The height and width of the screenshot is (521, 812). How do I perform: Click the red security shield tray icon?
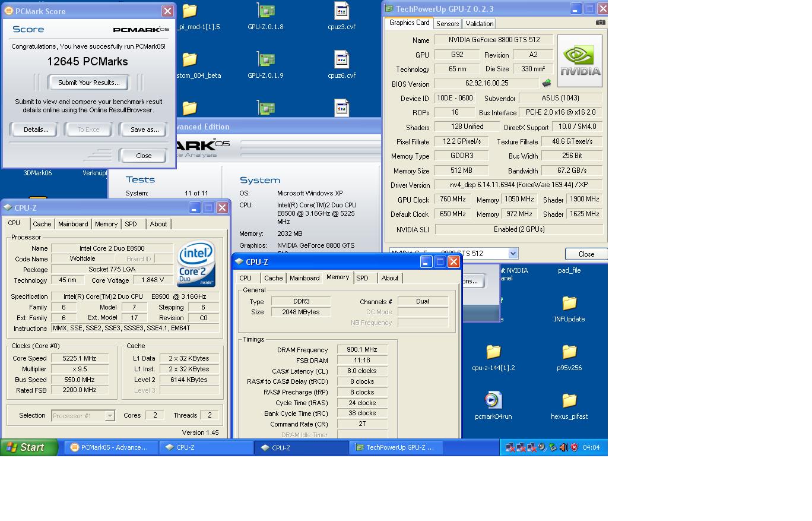tap(574, 447)
